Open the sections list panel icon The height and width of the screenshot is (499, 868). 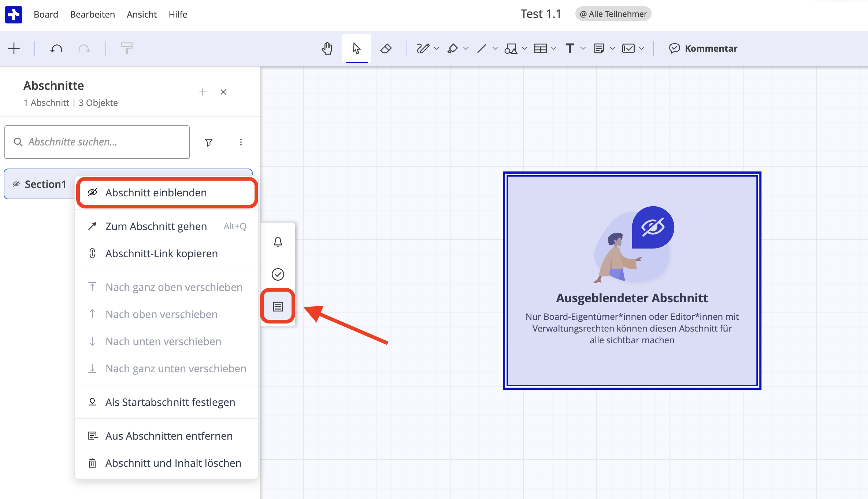[x=278, y=307]
